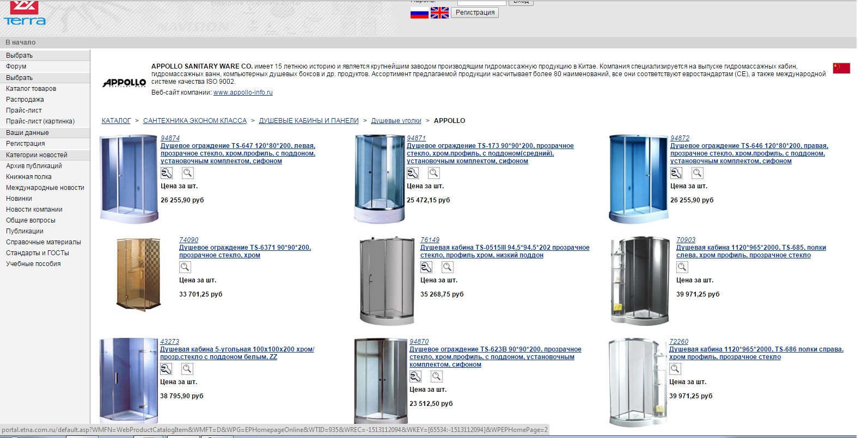Screen dimensions: 868x438
Task: Click magnifier icon for product 76149
Action: click(x=447, y=267)
